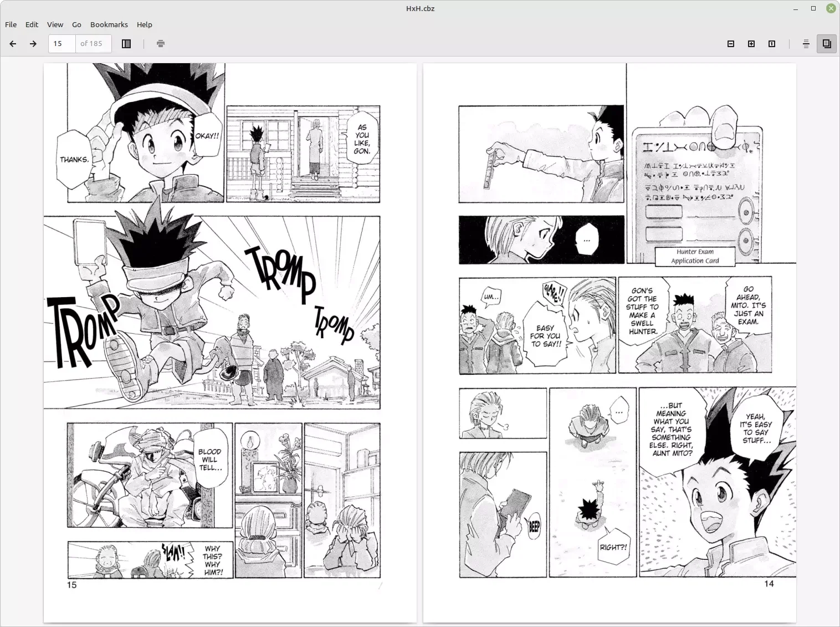840x627 pixels.
Task: Toggle dual page view mode
Action: (x=827, y=44)
